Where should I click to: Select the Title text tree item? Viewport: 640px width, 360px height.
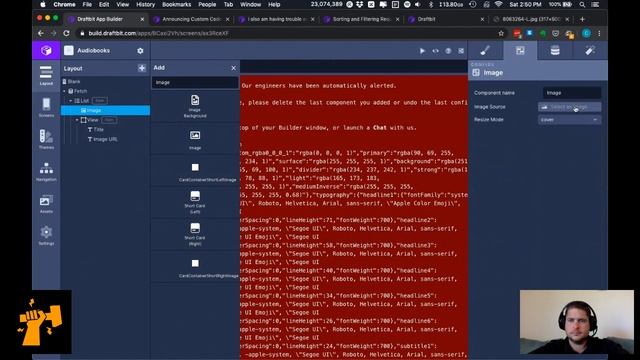tap(99, 129)
